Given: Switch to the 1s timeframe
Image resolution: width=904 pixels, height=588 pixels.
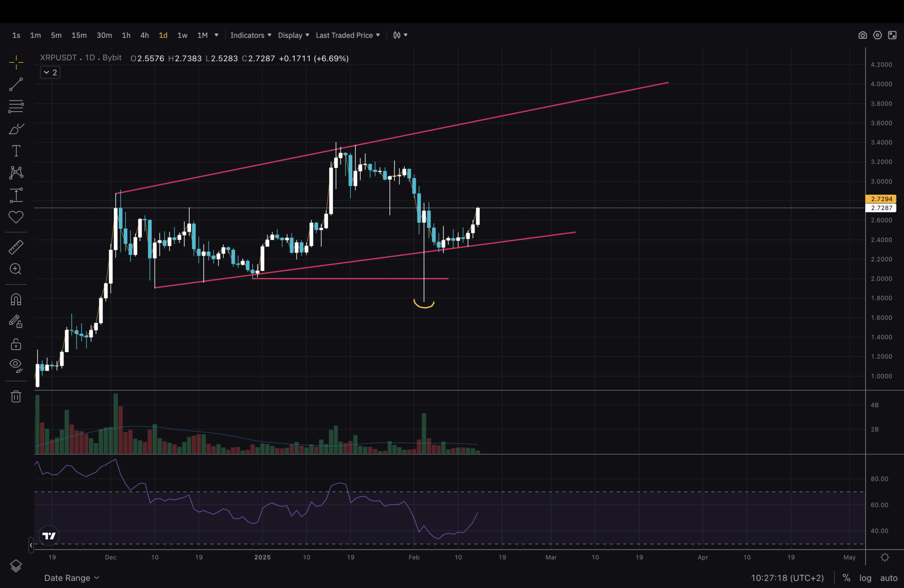Looking at the screenshot, I should (16, 35).
